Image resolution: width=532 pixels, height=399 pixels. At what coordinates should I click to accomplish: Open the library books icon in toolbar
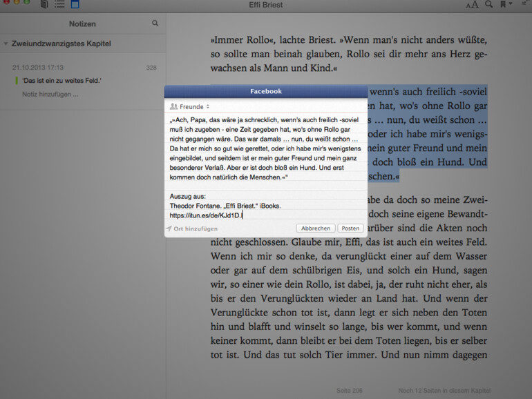tap(44, 4)
